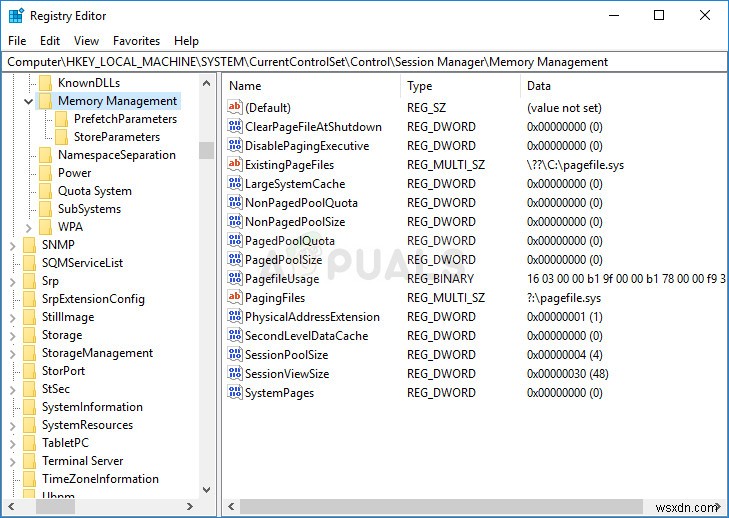The height and width of the screenshot is (518, 729).
Task: Click the PhysicalAddressExtension DWORD icon
Action: tap(235, 316)
